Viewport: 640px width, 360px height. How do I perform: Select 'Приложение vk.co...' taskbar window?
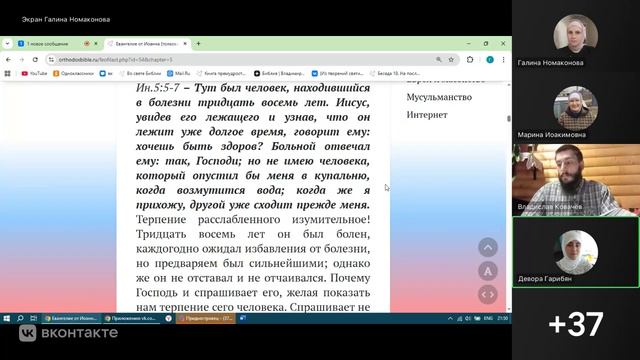[131, 318]
